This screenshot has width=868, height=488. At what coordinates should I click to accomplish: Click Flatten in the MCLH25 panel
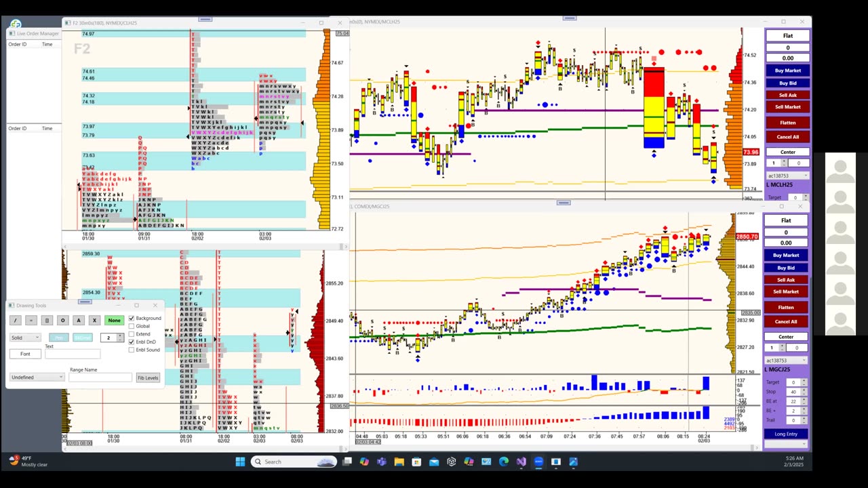pos(788,123)
